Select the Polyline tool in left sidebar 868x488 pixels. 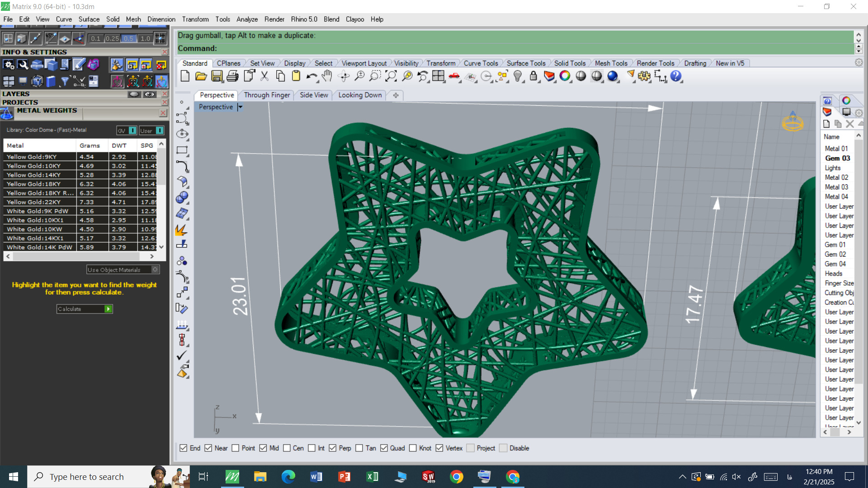pos(182,118)
